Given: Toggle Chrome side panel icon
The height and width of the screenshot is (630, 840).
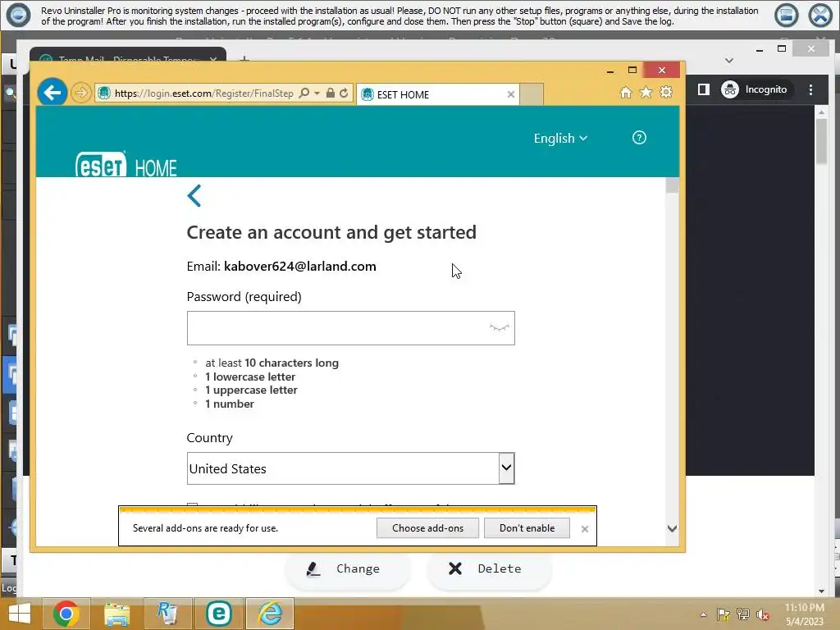Looking at the screenshot, I should [x=704, y=89].
